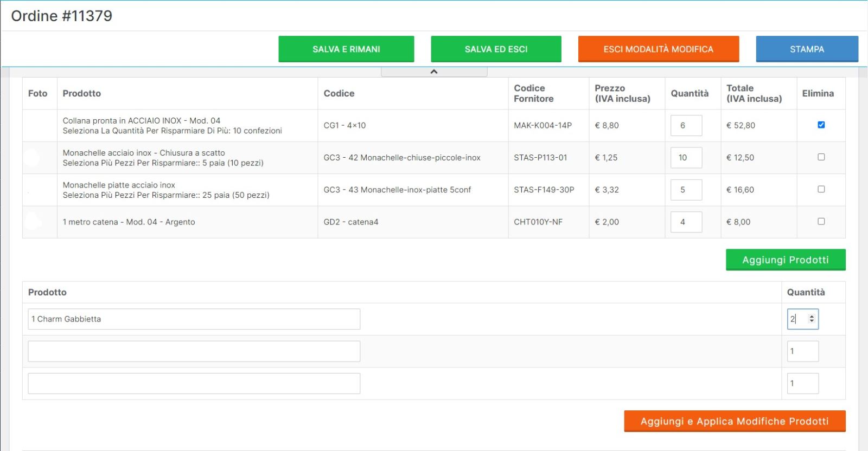Click product name Collana pronta in ACCIAIO INOX
868x451 pixels.
(x=142, y=120)
